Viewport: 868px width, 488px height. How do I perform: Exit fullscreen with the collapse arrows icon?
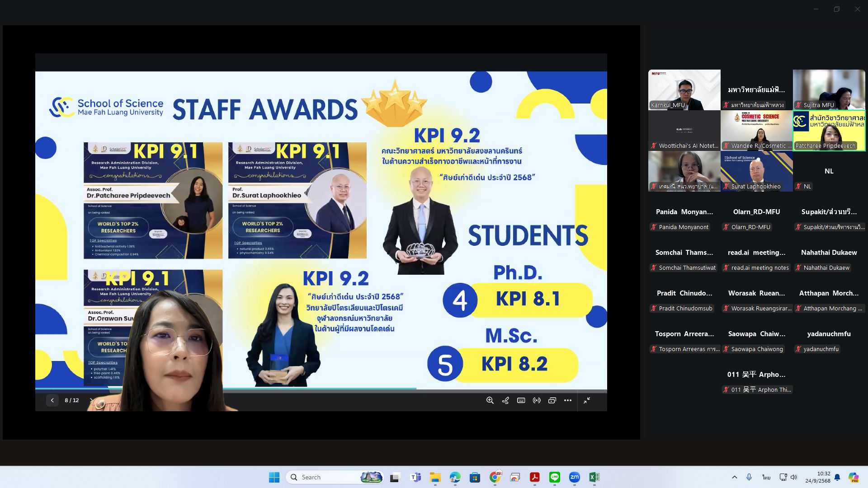pyautogui.click(x=587, y=400)
